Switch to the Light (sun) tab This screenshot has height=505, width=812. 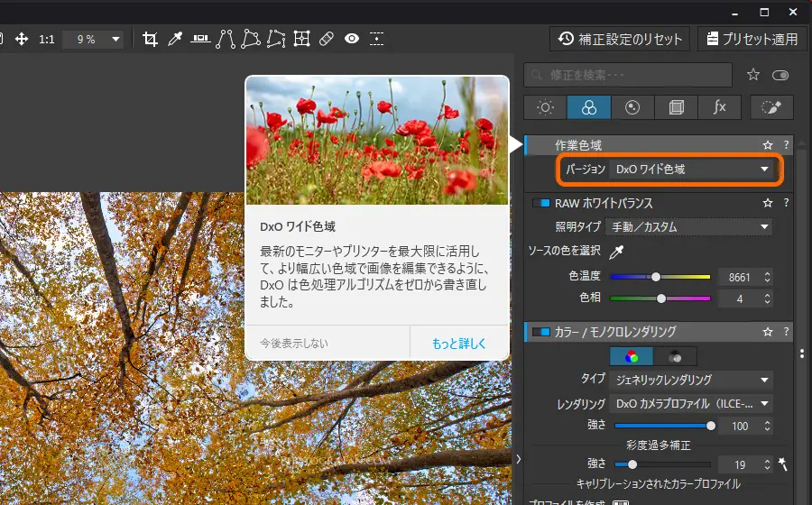(x=545, y=107)
